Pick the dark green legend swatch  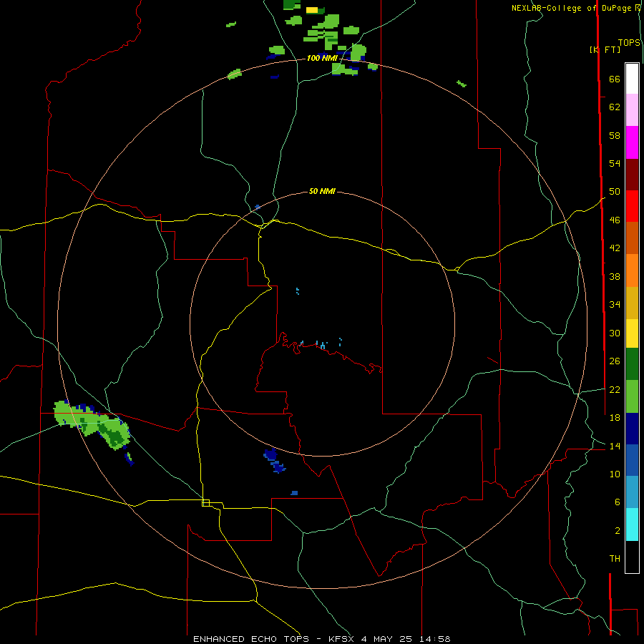pos(632,364)
